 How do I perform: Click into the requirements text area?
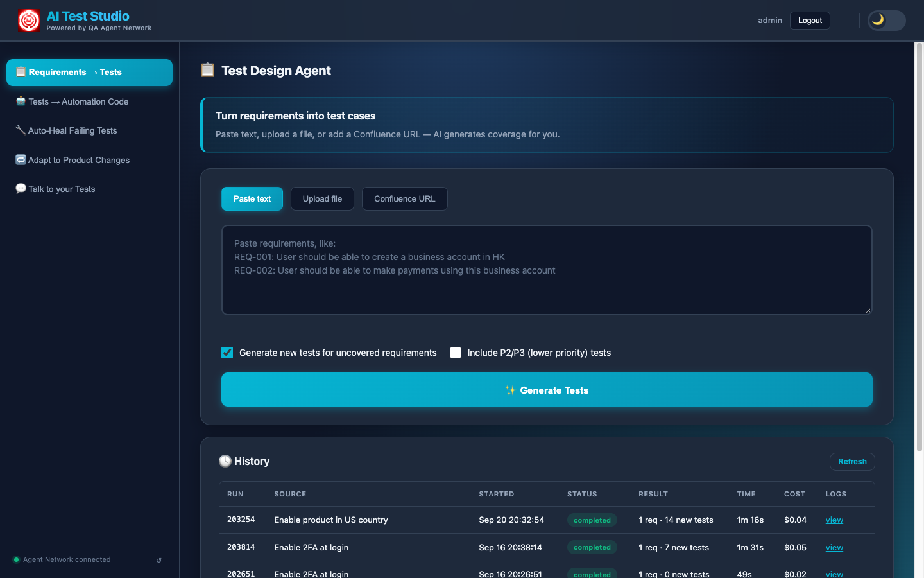pyautogui.click(x=547, y=270)
